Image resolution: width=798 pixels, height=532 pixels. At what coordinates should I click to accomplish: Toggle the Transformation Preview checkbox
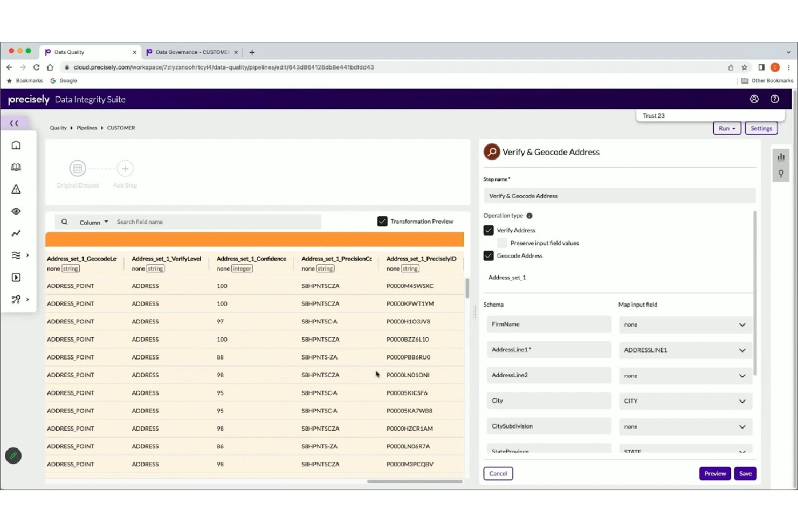point(382,222)
